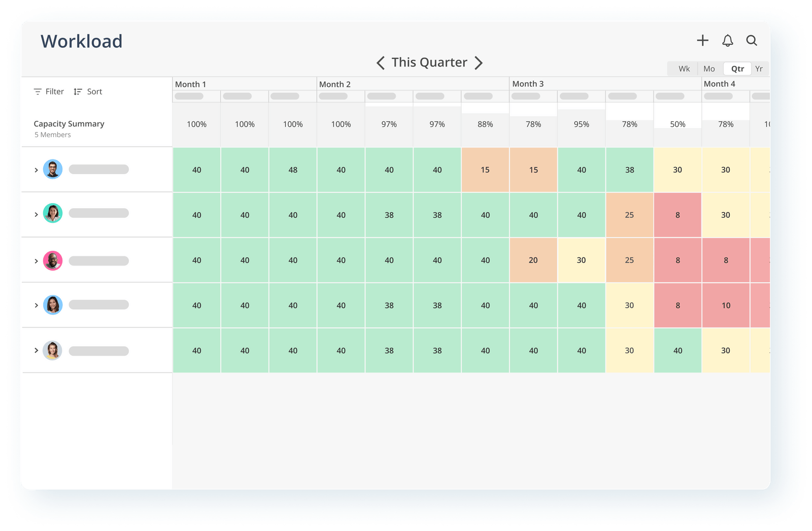Select the red overallocated cell showing 8
Screen dimensions: 812x531
click(x=678, y=215)
